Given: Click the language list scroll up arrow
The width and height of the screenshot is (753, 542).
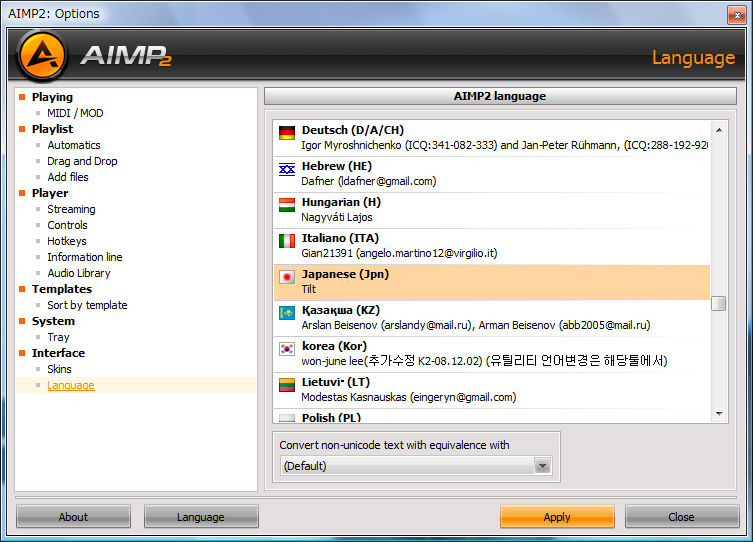Looking at the screenshot, I should (x=719, y=130).
